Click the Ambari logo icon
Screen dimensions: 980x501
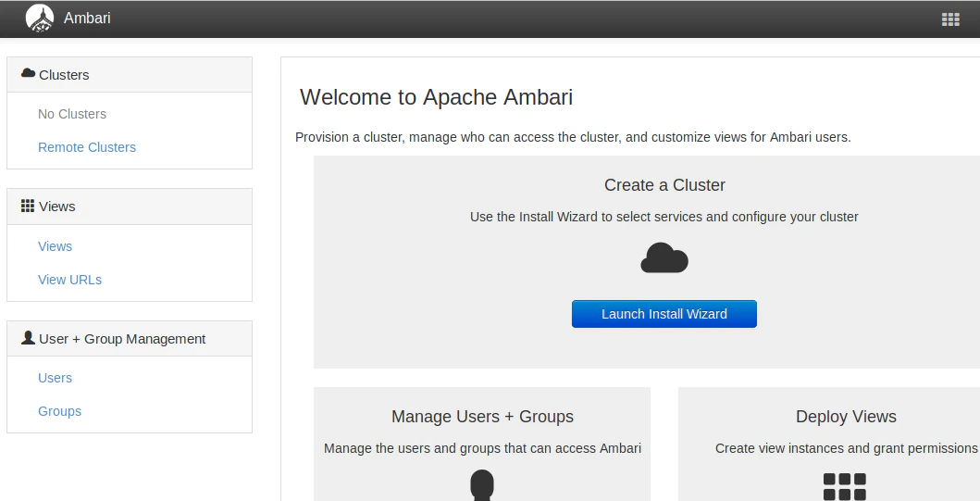(40, 19)
